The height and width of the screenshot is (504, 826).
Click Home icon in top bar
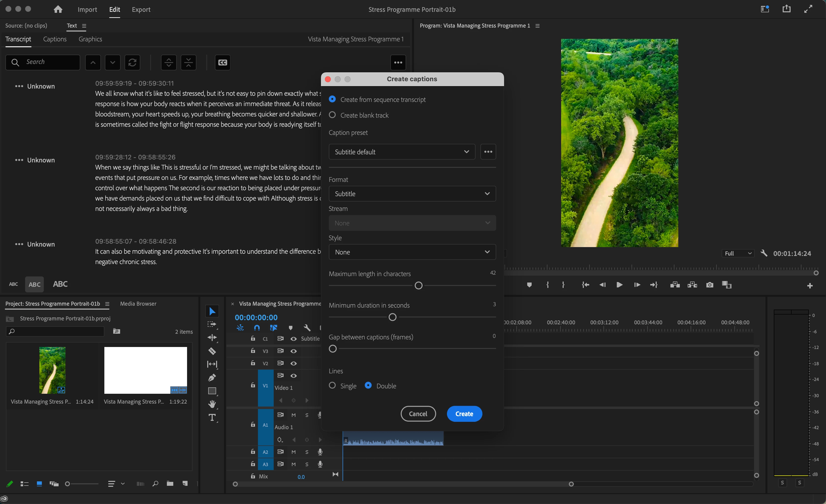(x=58, y=9)
